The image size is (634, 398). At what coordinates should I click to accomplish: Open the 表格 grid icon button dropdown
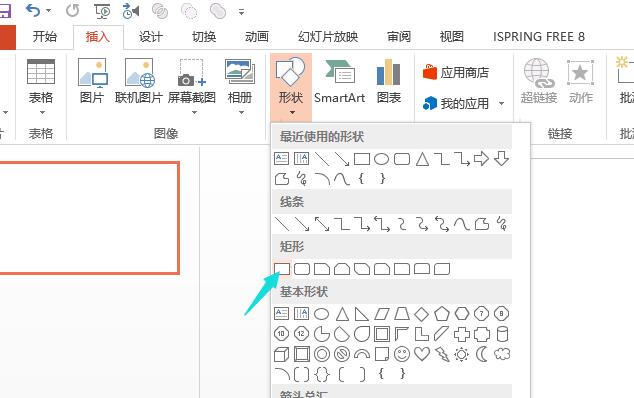(41, 86)
